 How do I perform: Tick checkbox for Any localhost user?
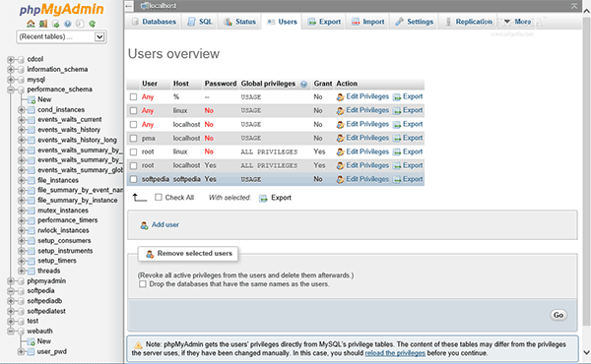(133, 125)
